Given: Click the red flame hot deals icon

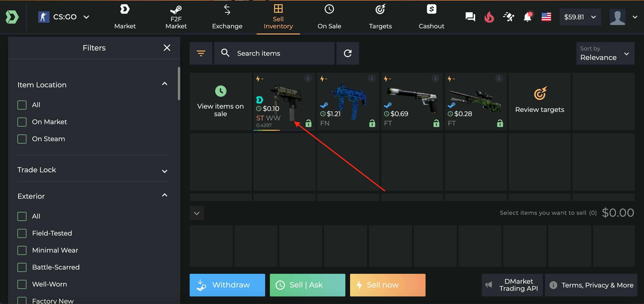Looking at the screenshot, I should (x=489, y=17).
